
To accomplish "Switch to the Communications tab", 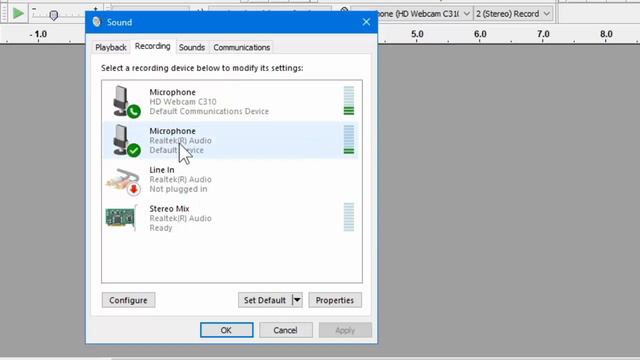I will click(x=241, y=47).
